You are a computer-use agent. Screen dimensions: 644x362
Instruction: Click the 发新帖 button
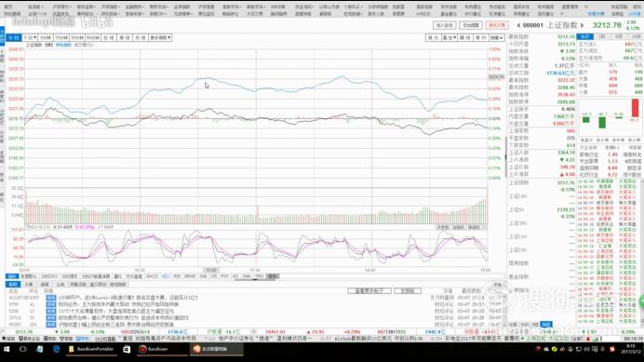click(408, 291)
